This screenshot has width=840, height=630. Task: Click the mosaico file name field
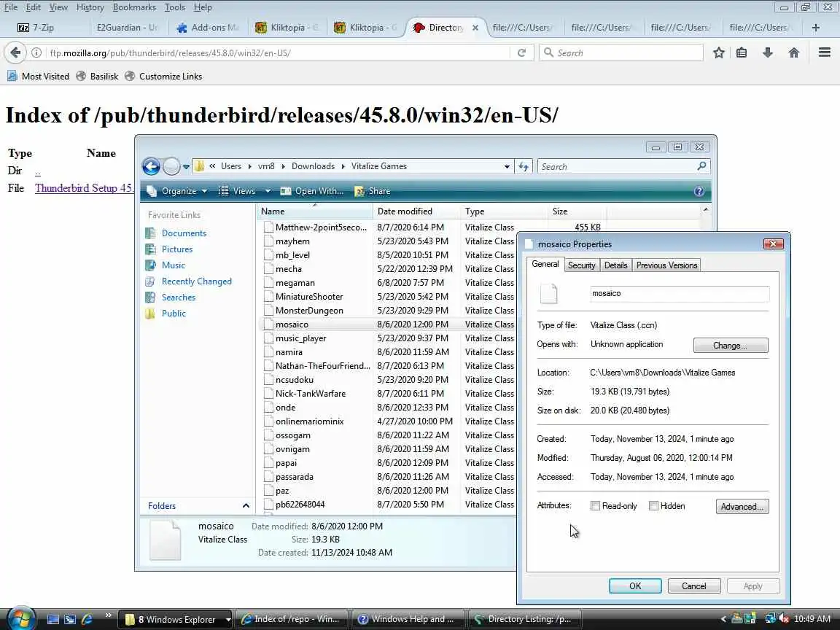tap(680, 294)
